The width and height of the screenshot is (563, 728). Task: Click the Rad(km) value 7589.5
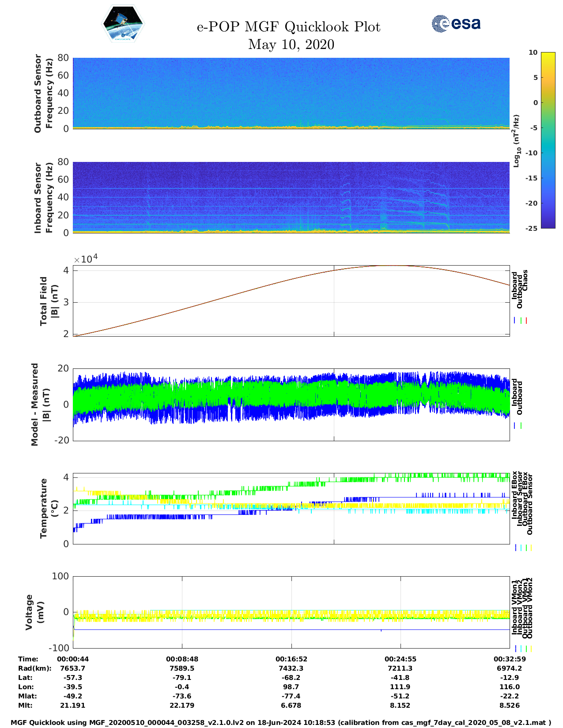click(x=182, y=668)
